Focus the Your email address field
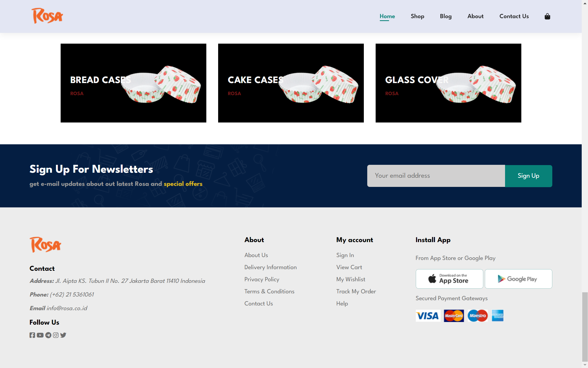Screen dimensions: 588x368 (x=436, y=176)
